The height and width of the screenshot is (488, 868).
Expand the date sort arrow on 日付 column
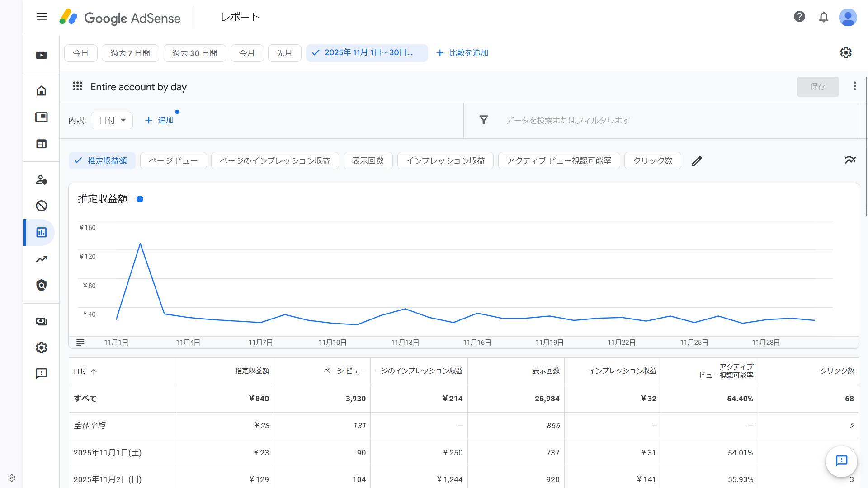[x=94, y=371]
